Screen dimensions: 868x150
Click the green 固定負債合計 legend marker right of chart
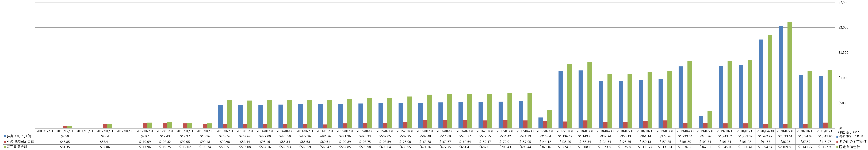click(837, 147)
